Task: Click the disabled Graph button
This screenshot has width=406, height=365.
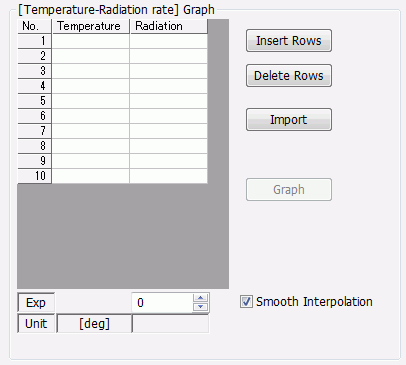Action: [289, 190]
